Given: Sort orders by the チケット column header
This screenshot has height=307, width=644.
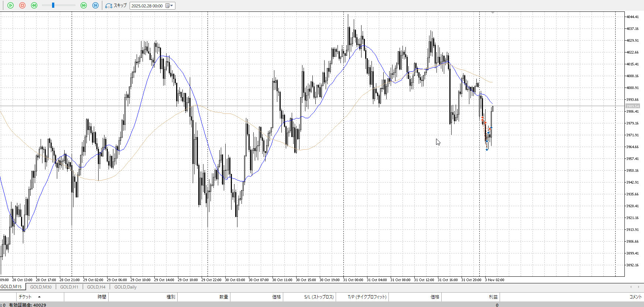Looking at the screenshot, I should pyautogui.click(x=25, y=297).
